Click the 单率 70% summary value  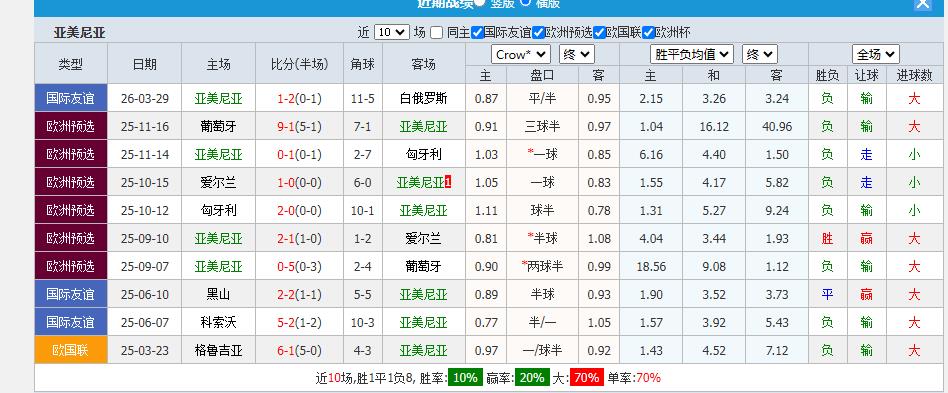[649, 378]
